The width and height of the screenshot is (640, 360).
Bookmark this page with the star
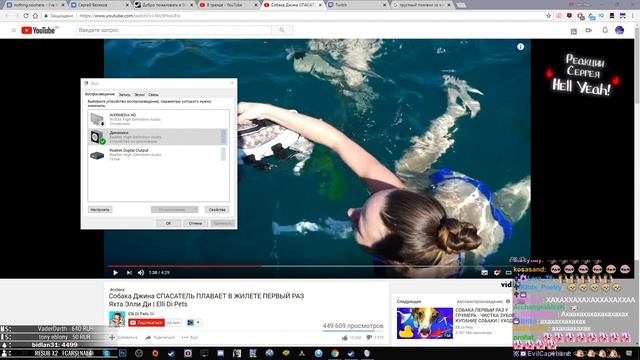click(548, 16)
